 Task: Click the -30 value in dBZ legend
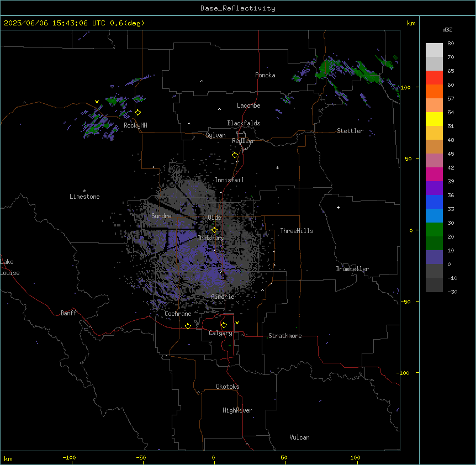point(452,292)
